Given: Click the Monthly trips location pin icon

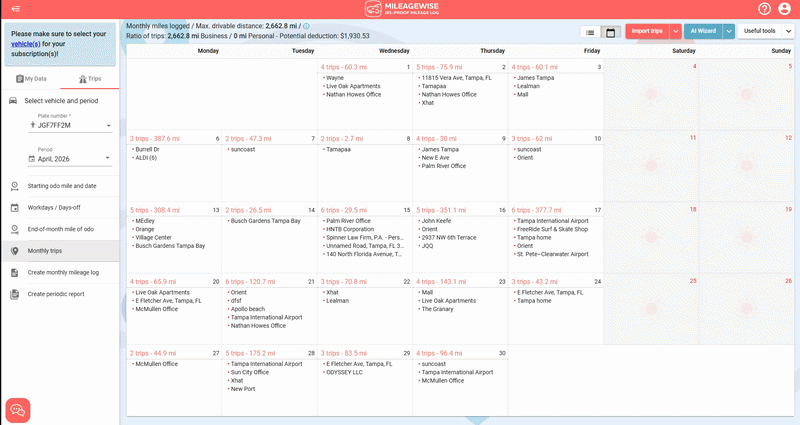Looking at the screenshot, I should [x=15, y=251].
